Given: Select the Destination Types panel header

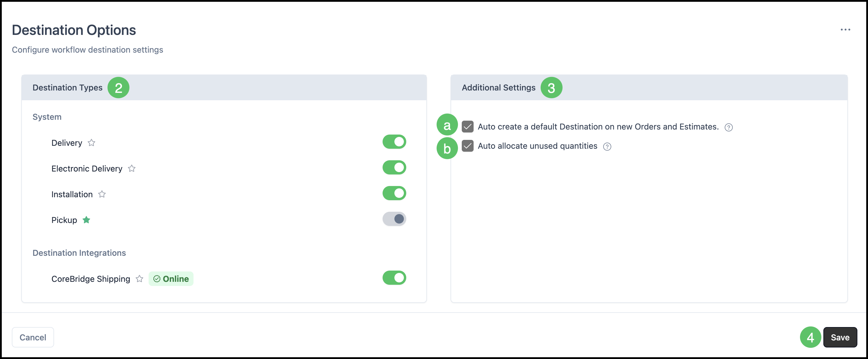Looking at the screenshot, I should 224,88.
